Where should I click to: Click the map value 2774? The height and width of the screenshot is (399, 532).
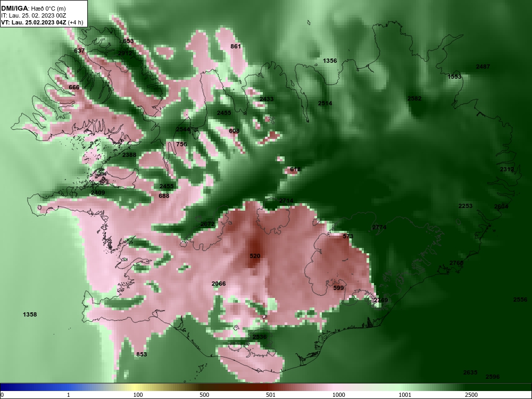click(x=379, y=227)
